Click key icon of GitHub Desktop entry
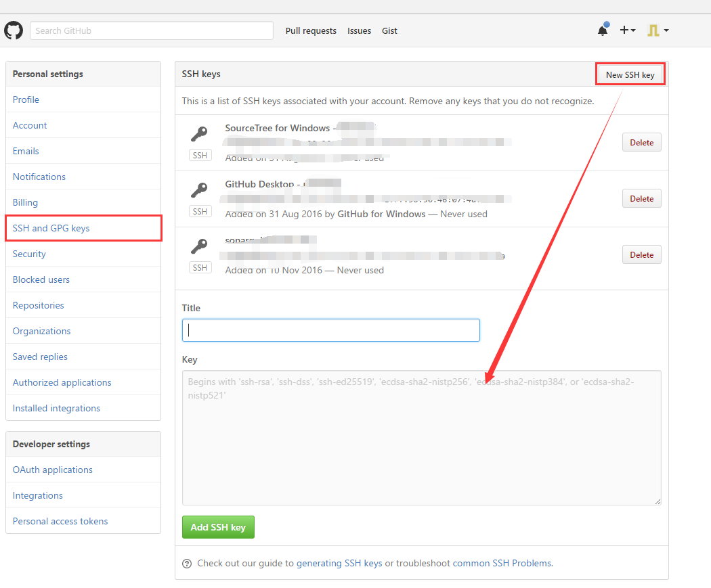This screenshot has height=588, width=711. (x=199, y=190)
